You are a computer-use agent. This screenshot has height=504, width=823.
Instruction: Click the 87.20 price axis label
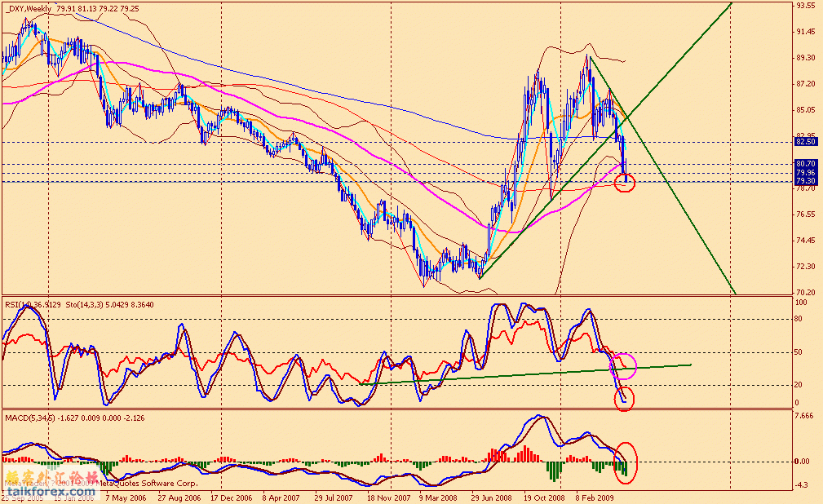(x=806, y=84)
